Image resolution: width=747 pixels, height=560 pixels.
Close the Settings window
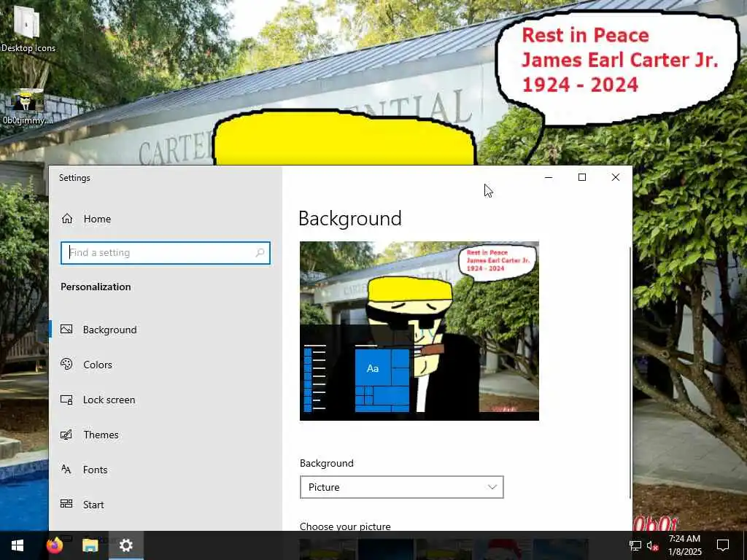tap(616, 178)
